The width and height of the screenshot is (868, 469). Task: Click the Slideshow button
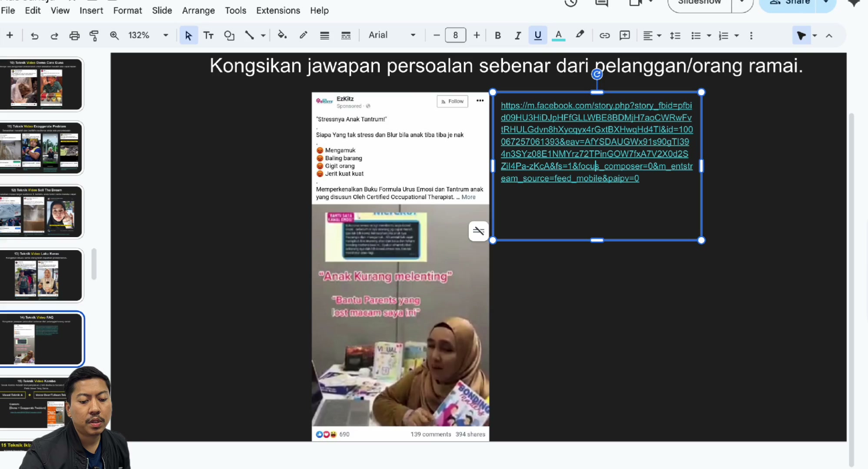point(699,3)
